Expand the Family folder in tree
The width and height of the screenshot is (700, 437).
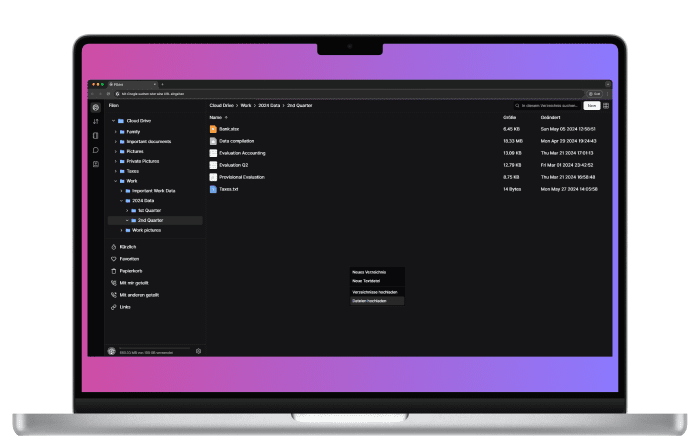pos(115,131)
